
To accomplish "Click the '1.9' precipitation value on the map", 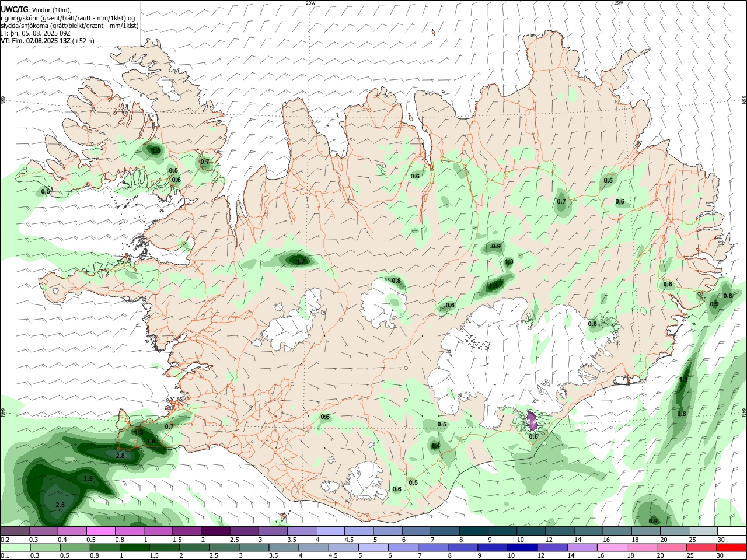I will coord(88,478).
